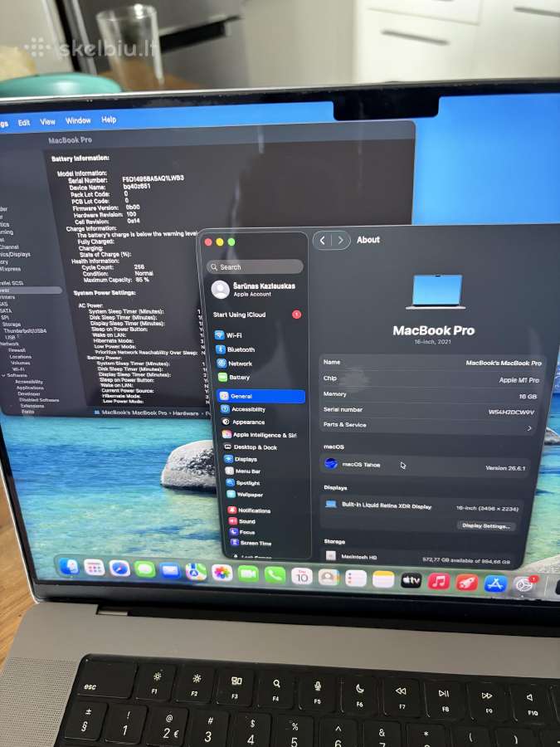Open Mail from the Dock
560x747 pixels.
point(170,570)
